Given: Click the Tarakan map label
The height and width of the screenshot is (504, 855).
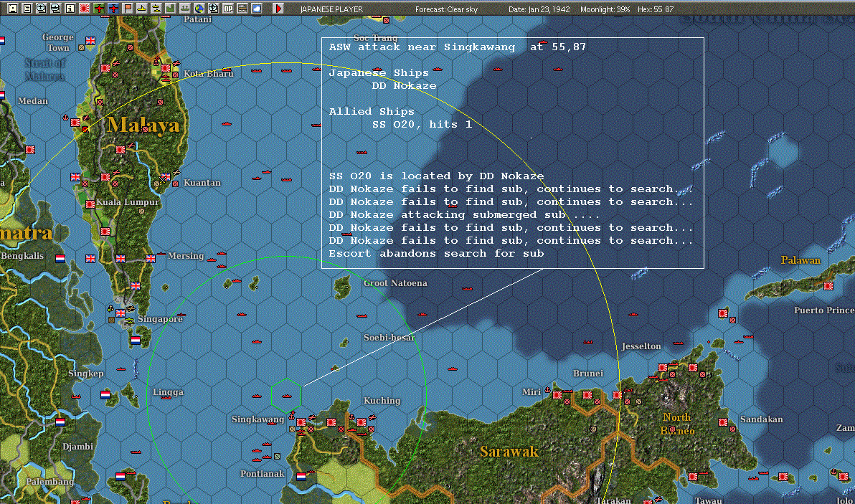Looking at the screenshot, I should (613, 500).
